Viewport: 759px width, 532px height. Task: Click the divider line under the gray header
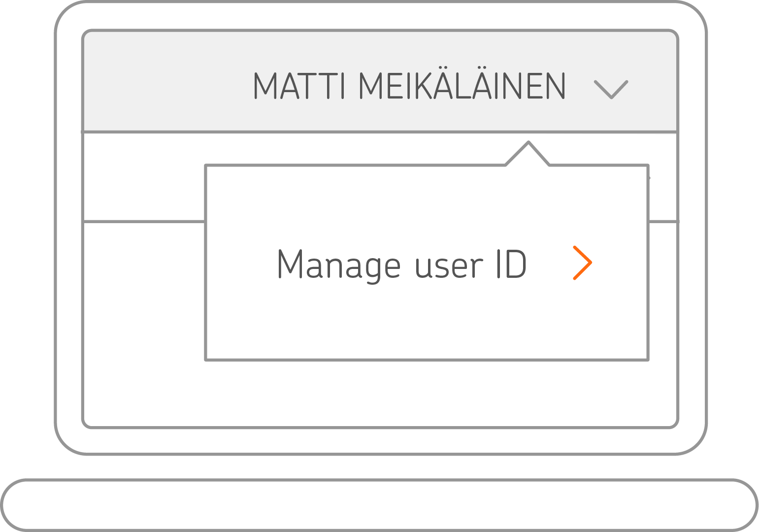coord(296,132)
